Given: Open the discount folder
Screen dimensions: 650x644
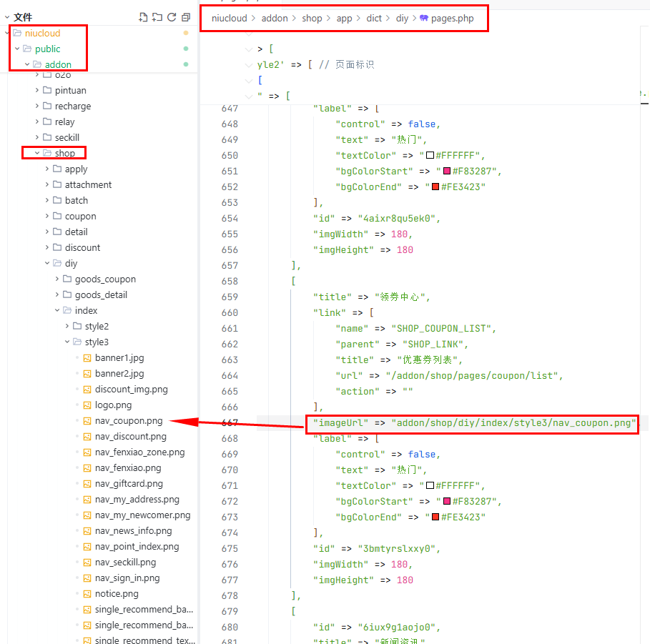Looking at the screenshot, I should [82, 248].
